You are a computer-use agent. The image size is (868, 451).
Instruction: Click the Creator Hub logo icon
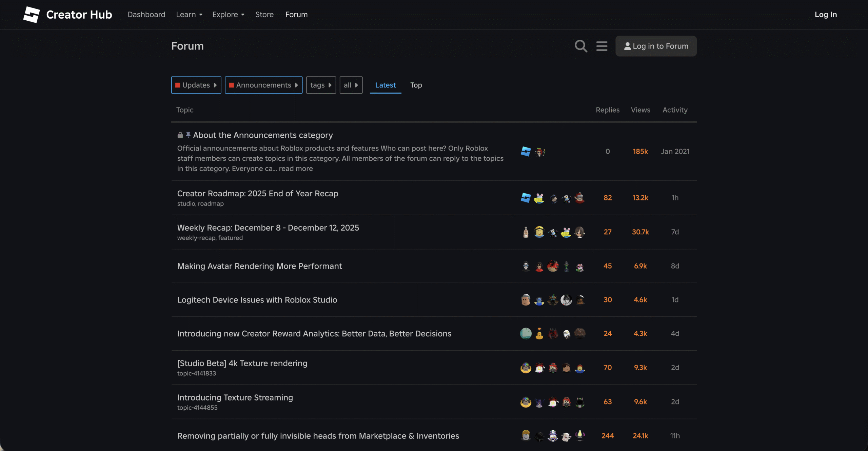pos(32,15)
